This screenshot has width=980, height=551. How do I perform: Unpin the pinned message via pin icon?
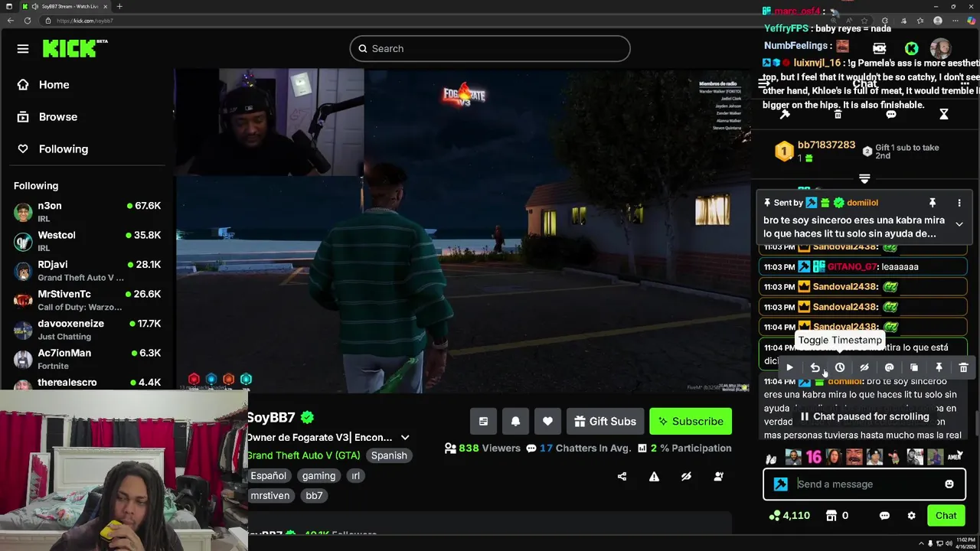pos(932,203)
